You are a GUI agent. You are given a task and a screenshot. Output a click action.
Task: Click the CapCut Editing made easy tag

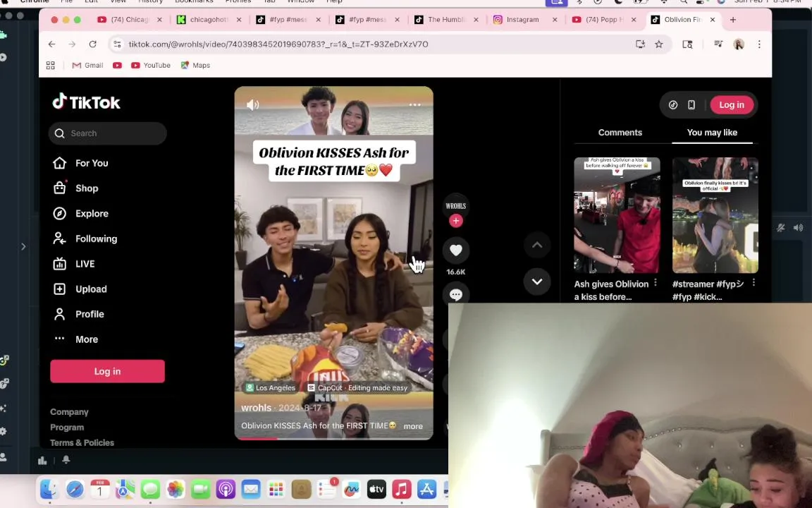[358, 388]
